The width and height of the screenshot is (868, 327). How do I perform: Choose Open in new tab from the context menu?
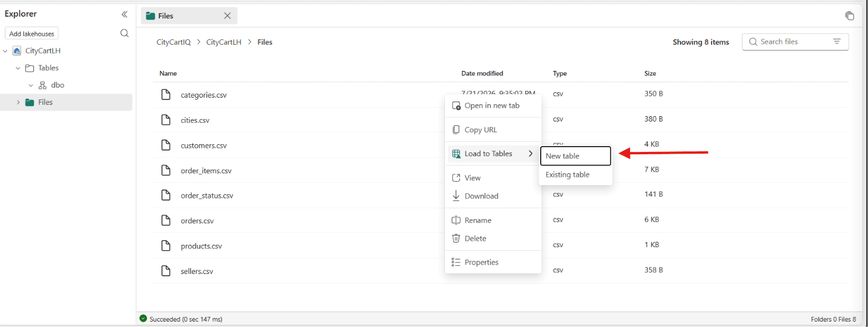[493, 105]
